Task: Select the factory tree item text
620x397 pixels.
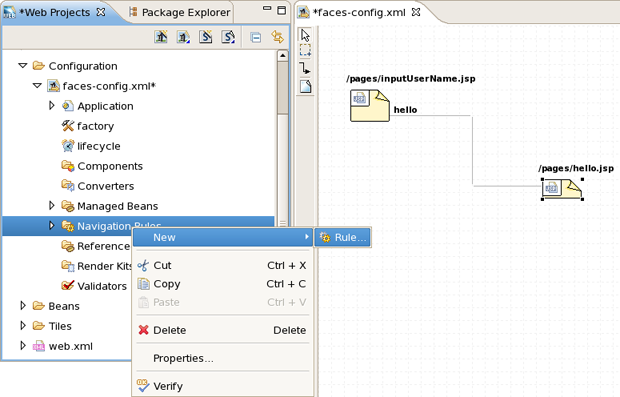Action: [95, 126]
